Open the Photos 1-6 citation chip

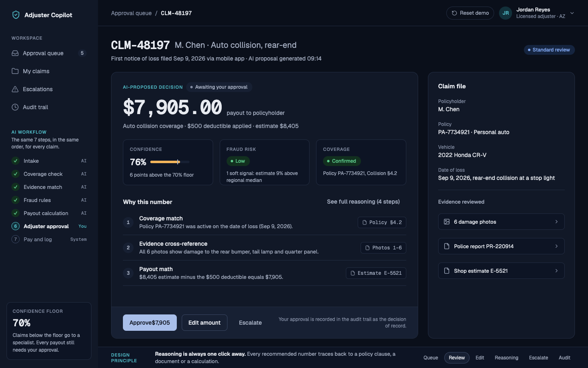pos(383,248)
